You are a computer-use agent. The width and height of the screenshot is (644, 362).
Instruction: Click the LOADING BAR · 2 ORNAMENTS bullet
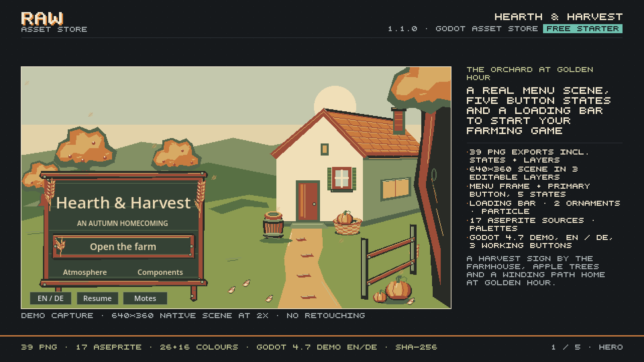(x=543, y=207)
